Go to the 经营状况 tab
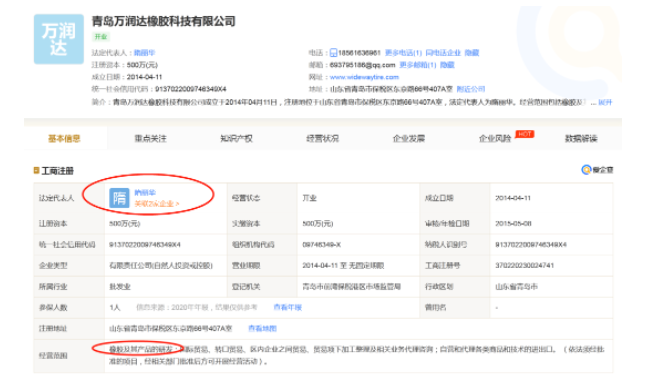This screenshot has width=666, height=384. click(x=322, y=138)
